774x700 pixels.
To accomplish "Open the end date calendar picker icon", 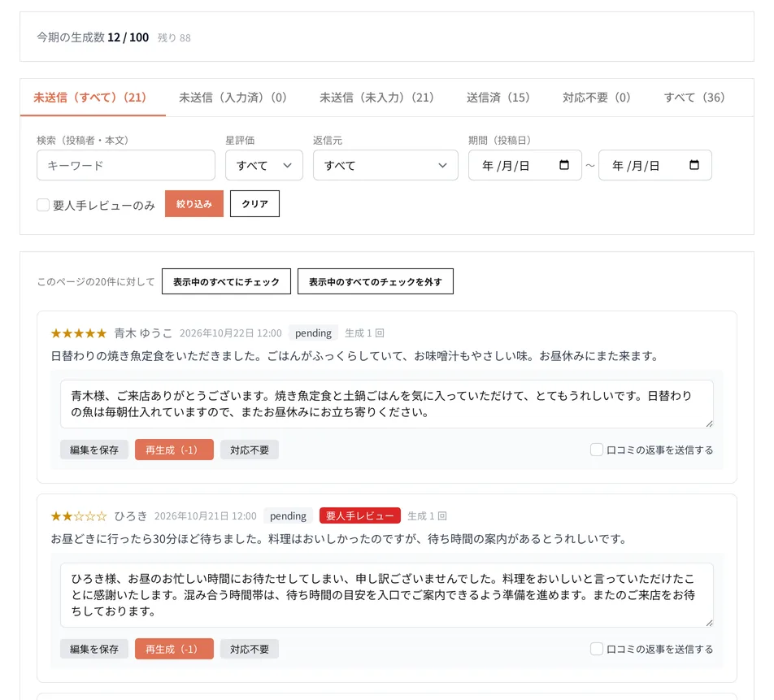I will [x=694, y=165].
